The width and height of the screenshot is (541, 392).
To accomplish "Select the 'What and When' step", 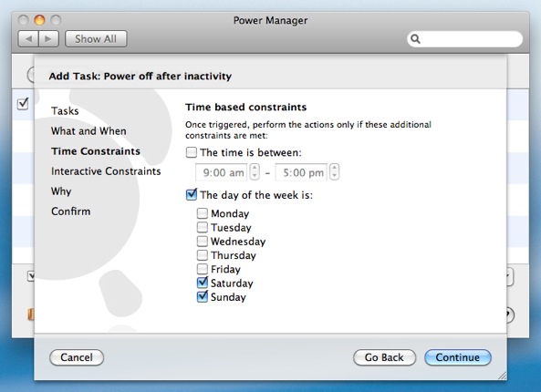I will 88,131.
